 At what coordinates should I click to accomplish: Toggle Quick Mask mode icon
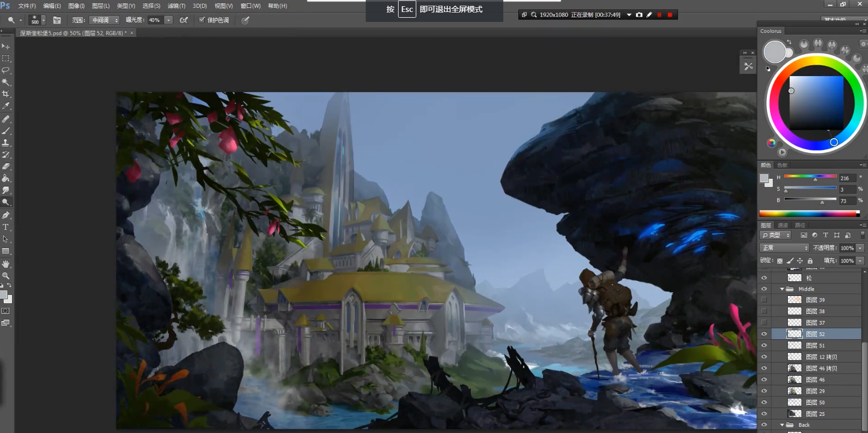pyautogui.click(x=5, y=311)
